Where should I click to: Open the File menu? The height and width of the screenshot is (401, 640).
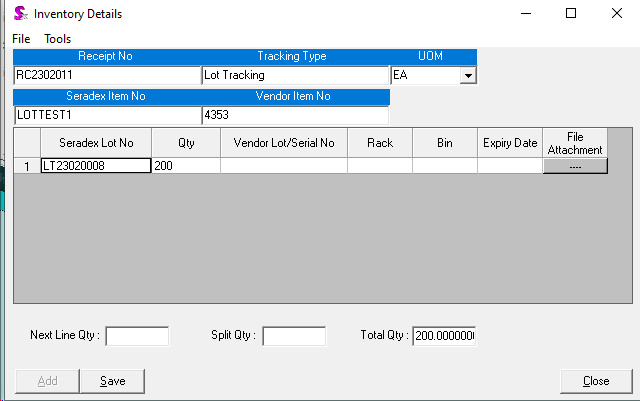click(x=21, y=38)
